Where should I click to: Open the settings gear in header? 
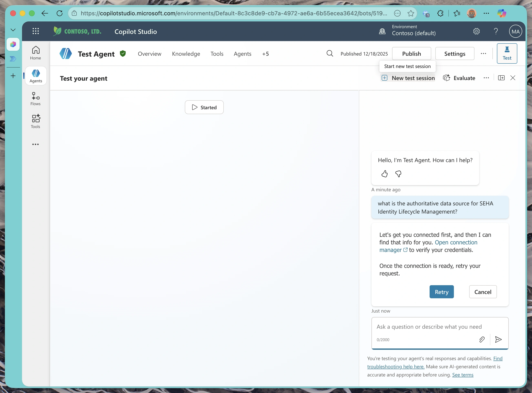click(476, 31)
